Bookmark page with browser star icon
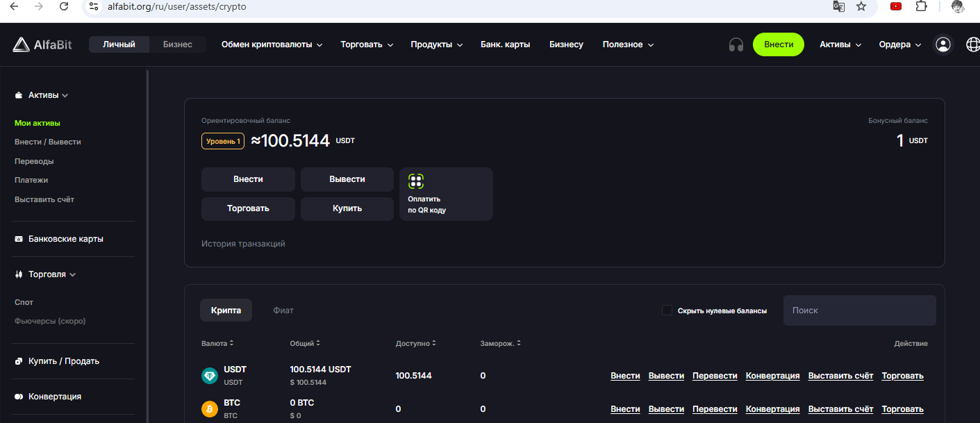The width and height of the screenshot is (980, 423). 861,6
